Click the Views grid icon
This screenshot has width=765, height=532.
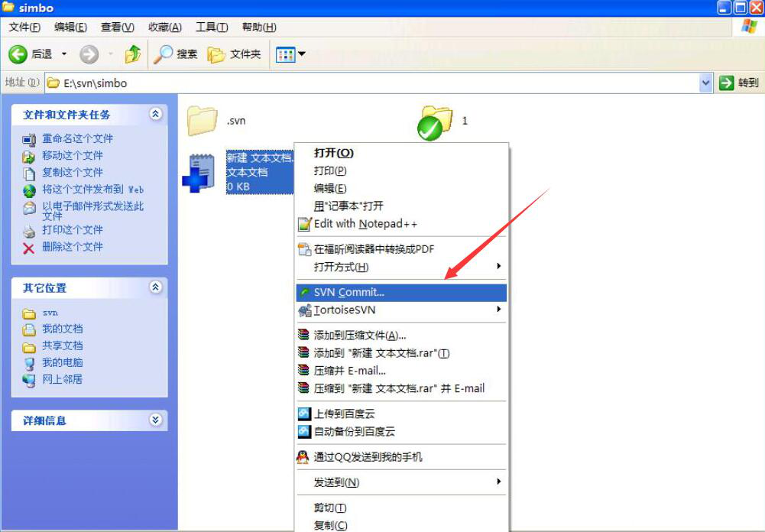click(285, 54)
